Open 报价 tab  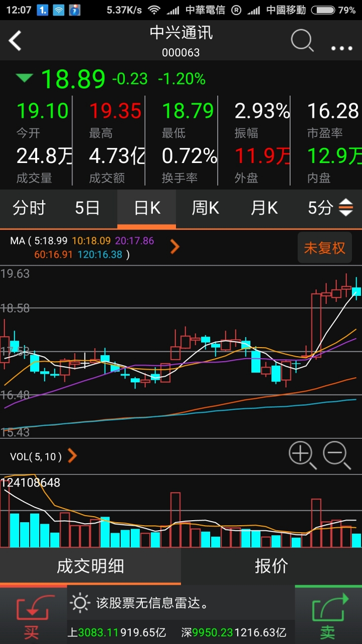pos(271,567)
